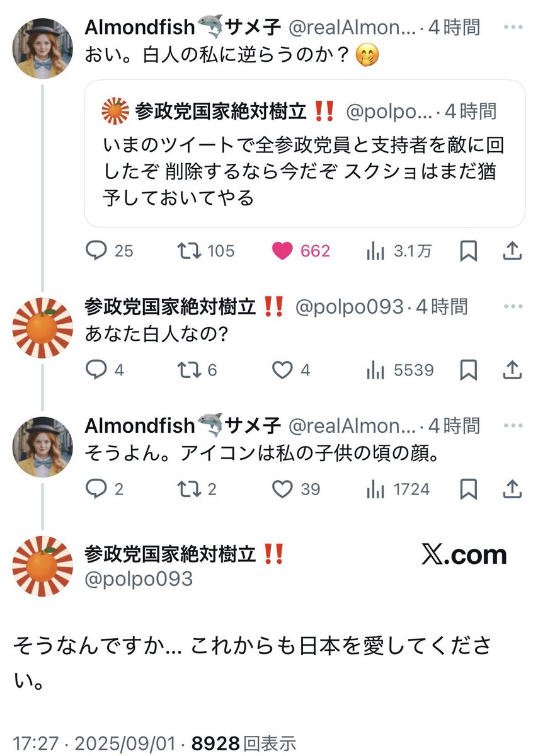Like the 'あなた白人なの?' reply

tap(291, 370)
